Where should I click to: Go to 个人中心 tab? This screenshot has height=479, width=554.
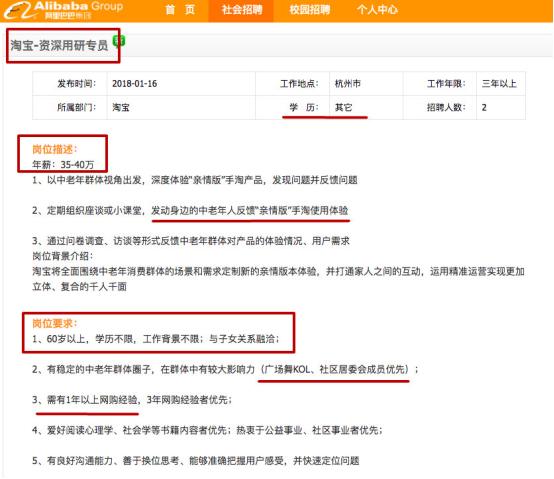(377, 10)
